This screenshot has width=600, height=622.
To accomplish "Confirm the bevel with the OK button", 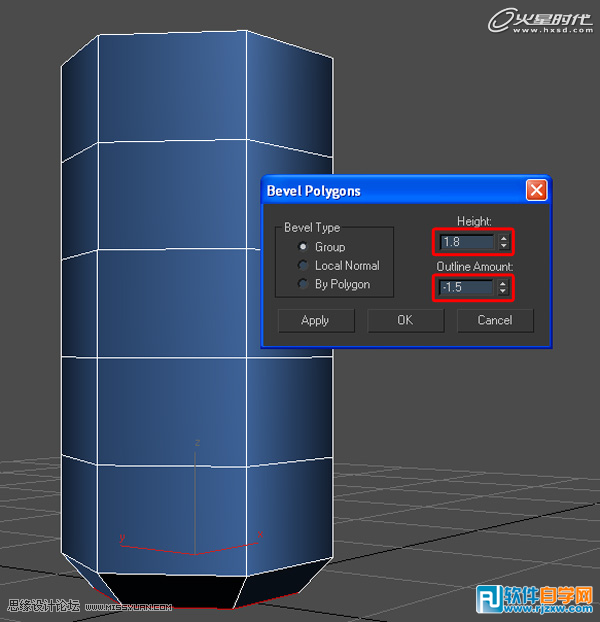I will coord(404,320).
